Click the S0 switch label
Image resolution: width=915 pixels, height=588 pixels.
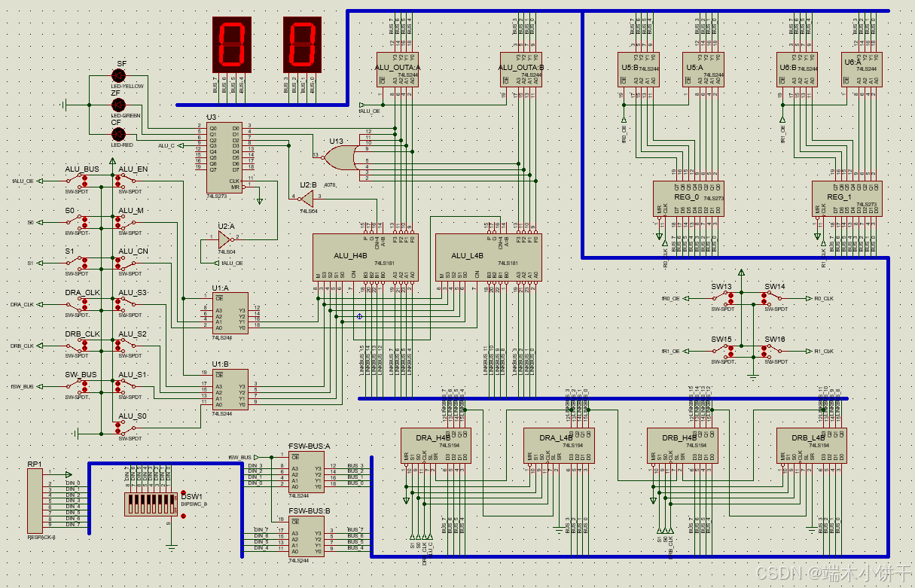pos(70,212)
